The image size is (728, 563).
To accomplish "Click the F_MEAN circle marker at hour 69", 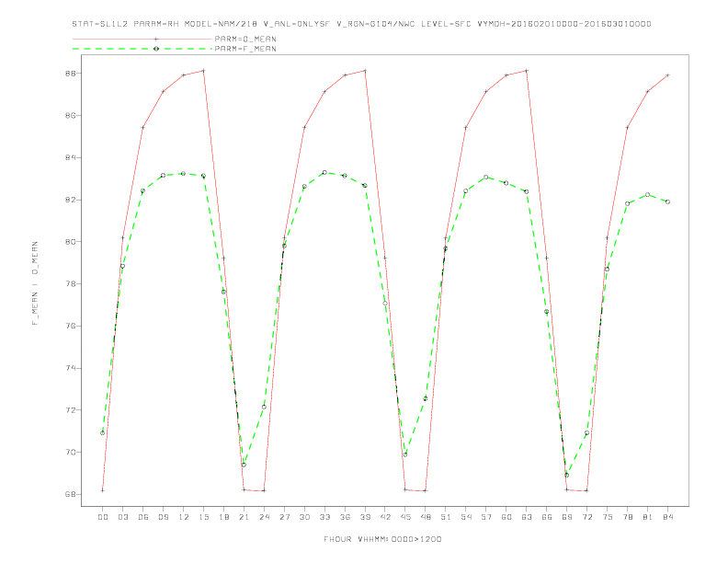I will click(567, 475).
